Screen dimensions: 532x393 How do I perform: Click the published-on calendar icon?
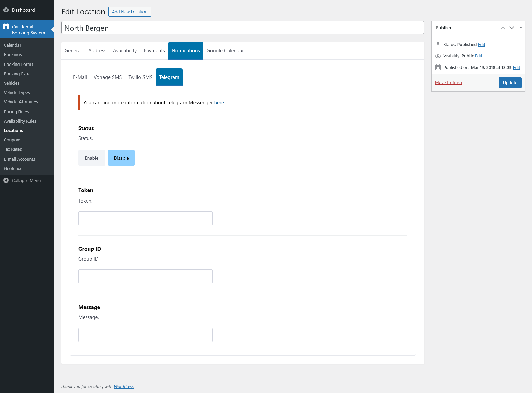[x=438, y=67]
